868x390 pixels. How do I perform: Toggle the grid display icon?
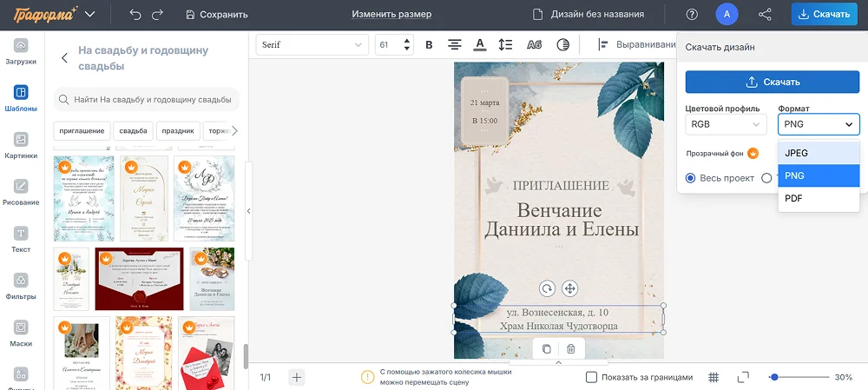[713, 377]
